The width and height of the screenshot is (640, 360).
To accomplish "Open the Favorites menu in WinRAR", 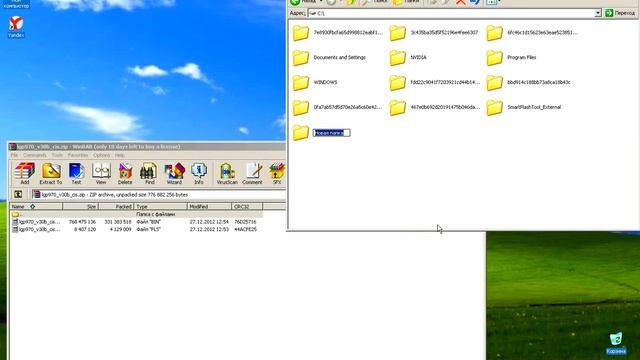I will [x=78, y=156].
